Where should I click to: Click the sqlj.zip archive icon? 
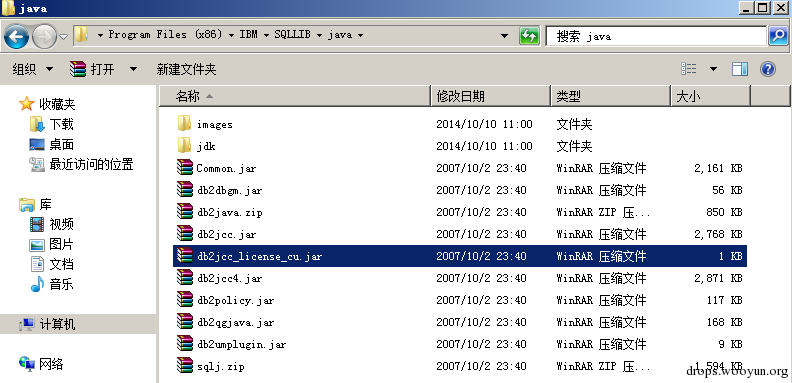click(x=185, y=366)
